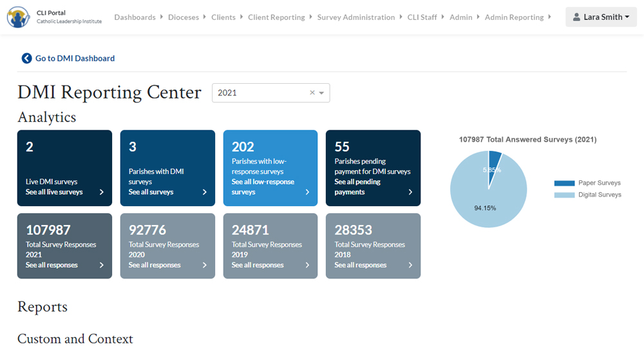The width and height of the screenshot is (644, 348).
Task: Click the arrow on Parishes with DMI surveys card
Action: (x=205, y=192)
